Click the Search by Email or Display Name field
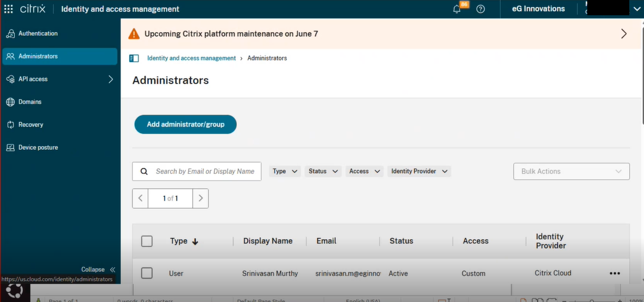This screenshot has height=302, width=644. point(205,171)
